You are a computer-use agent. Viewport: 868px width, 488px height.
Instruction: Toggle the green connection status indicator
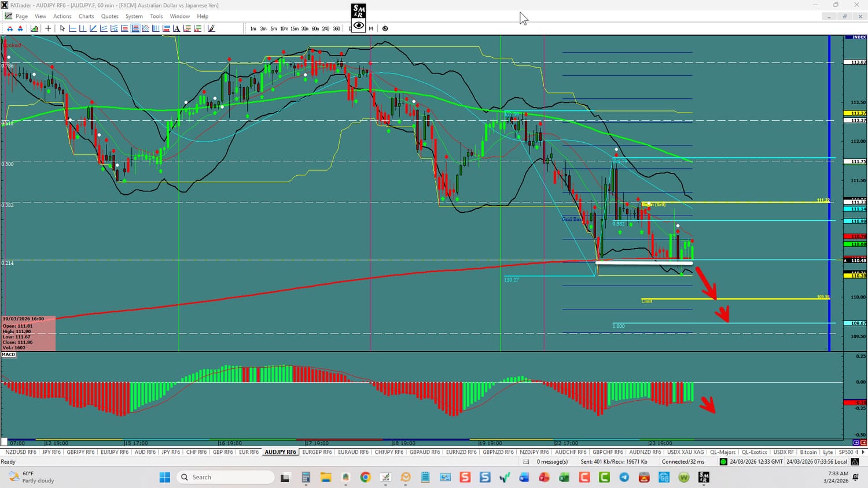pyautogui.click(x=723, y=461)
